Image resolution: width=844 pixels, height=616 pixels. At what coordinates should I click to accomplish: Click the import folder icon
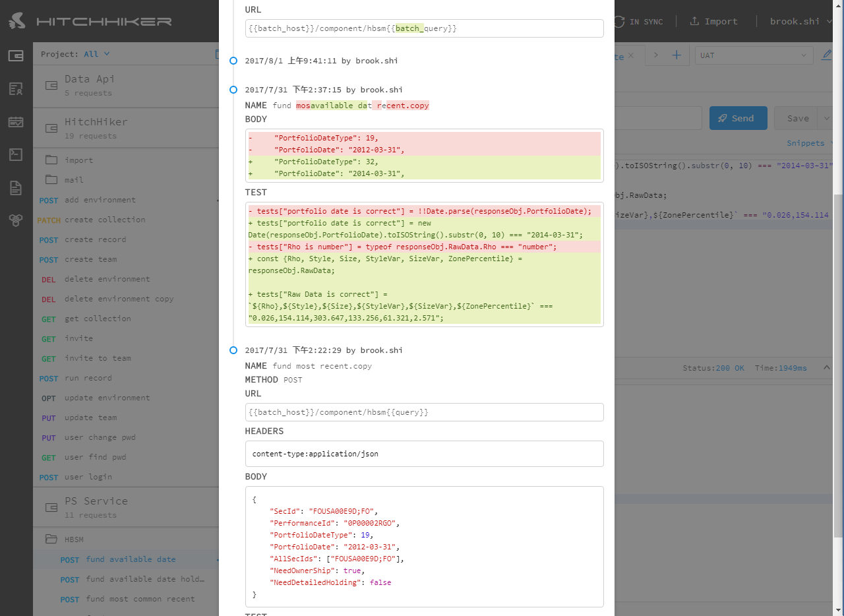[x=51, y=160]
